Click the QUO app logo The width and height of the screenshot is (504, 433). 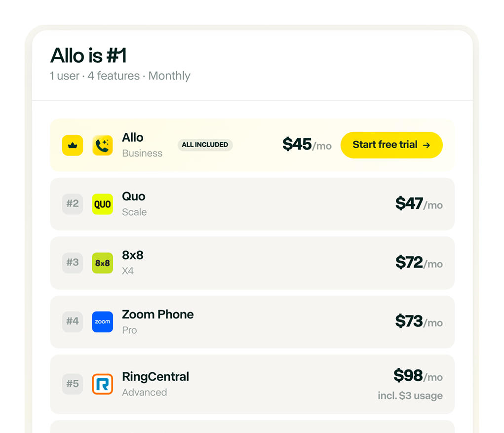click(102, 204)
